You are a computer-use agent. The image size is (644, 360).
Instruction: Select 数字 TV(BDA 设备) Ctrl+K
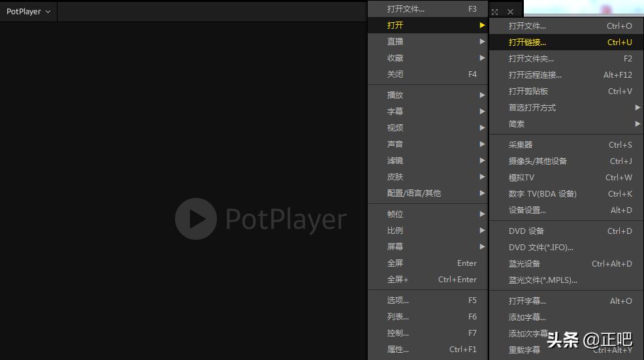point(566,193)
